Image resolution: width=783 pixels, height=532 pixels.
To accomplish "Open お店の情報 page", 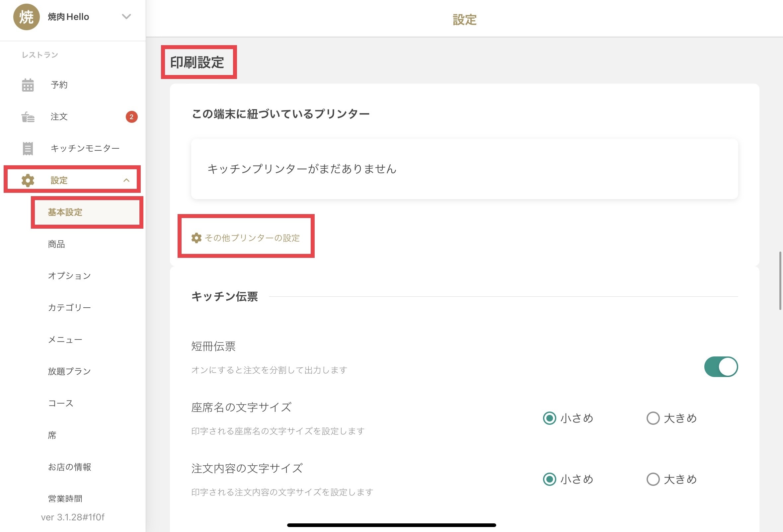I will tap(69, 467).
